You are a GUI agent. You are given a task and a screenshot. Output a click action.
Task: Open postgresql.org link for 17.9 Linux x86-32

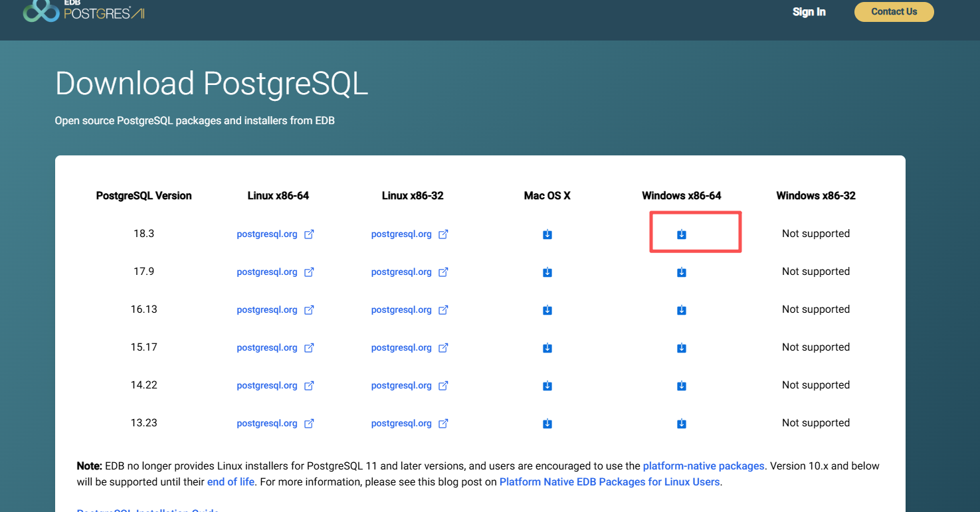point(401,272)
